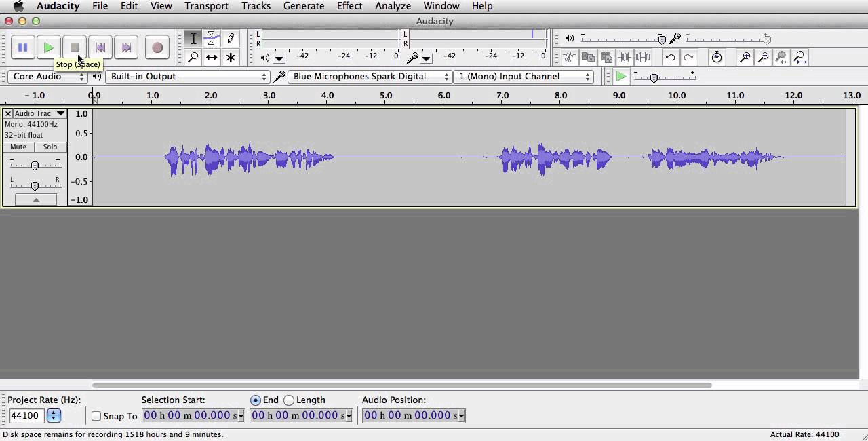
Task: Click the Zoom Out magnifier icon
Action: coord(763,58)
